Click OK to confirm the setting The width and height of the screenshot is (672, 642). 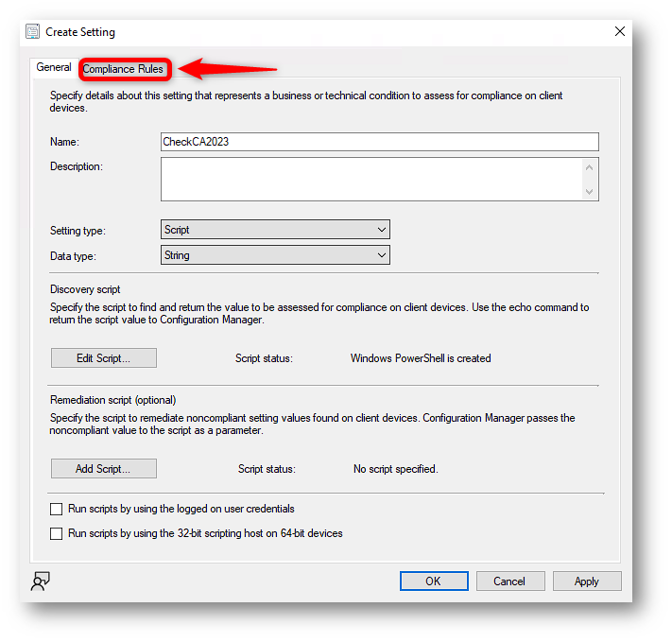point(434,581)
